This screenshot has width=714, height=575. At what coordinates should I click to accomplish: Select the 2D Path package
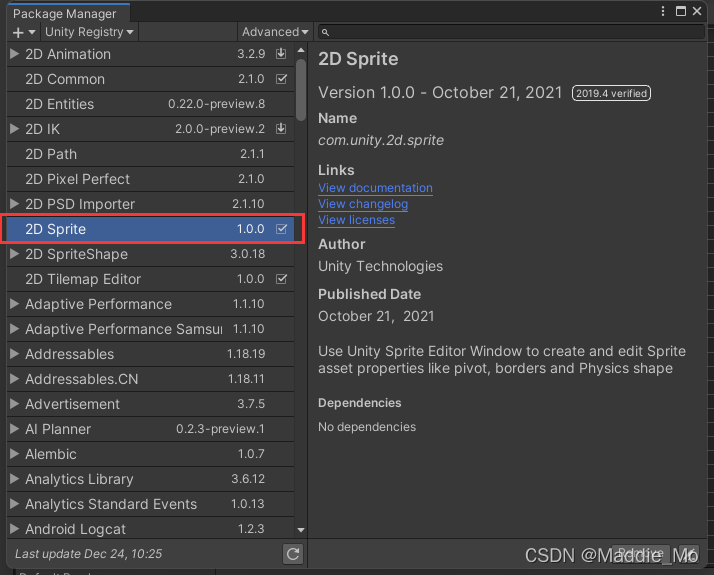[x=150, y=154]
